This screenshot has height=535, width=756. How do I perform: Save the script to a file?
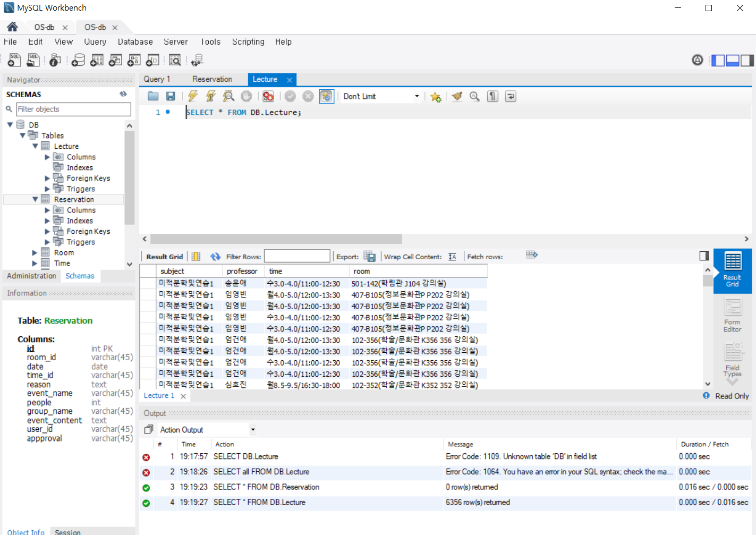(x=171, y=96)
